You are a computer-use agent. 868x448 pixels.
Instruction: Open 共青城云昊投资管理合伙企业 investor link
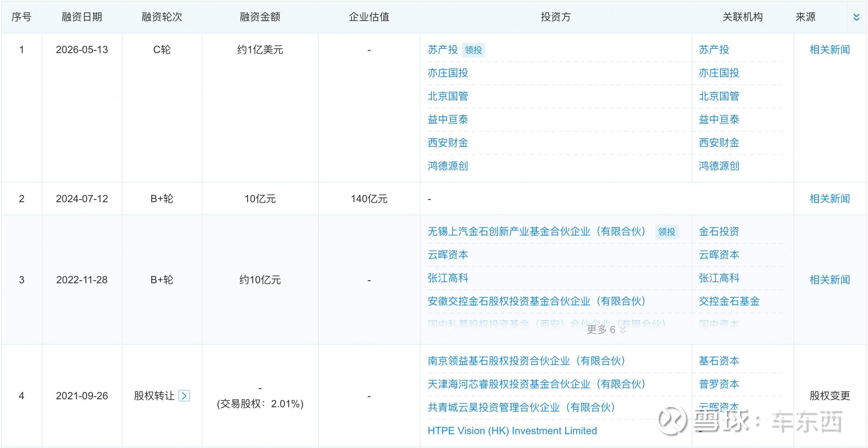point(522,408)
